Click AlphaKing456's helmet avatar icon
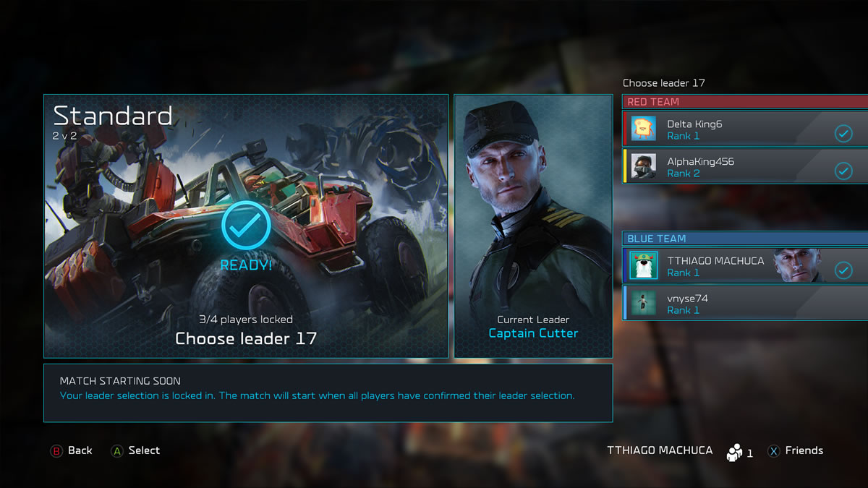Screen dimensions: 868x488 click(643, 166)
